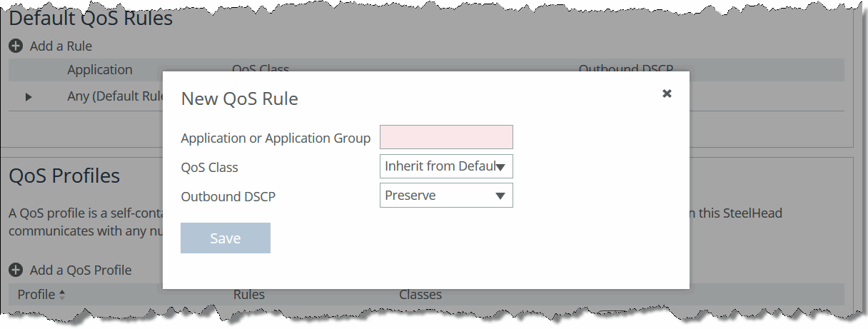Image resolution: width=868 pixels, height=329 pixels.
Task: Click the Application or Application Group field
Action: [446, 137]
